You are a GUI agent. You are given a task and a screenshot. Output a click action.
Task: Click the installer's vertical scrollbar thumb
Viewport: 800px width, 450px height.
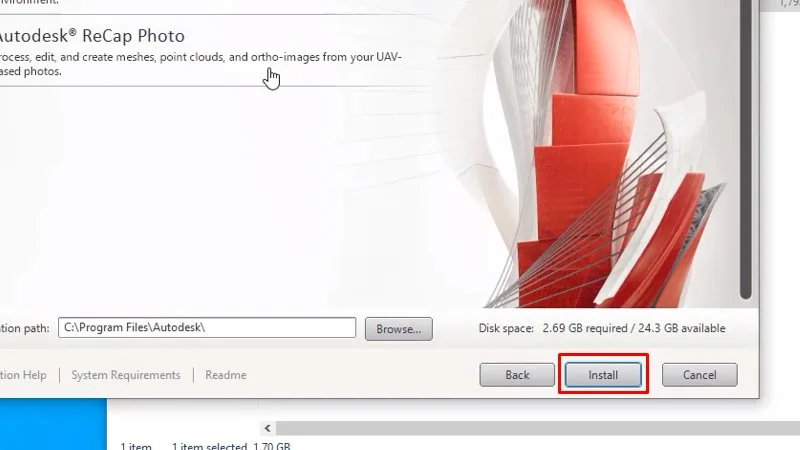point(745,149)
